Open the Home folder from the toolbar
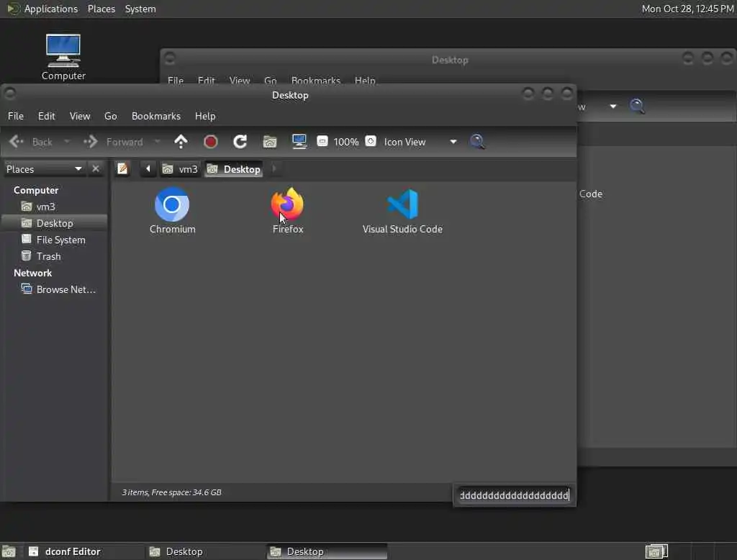737x560 pixels. tap(270, 142)
